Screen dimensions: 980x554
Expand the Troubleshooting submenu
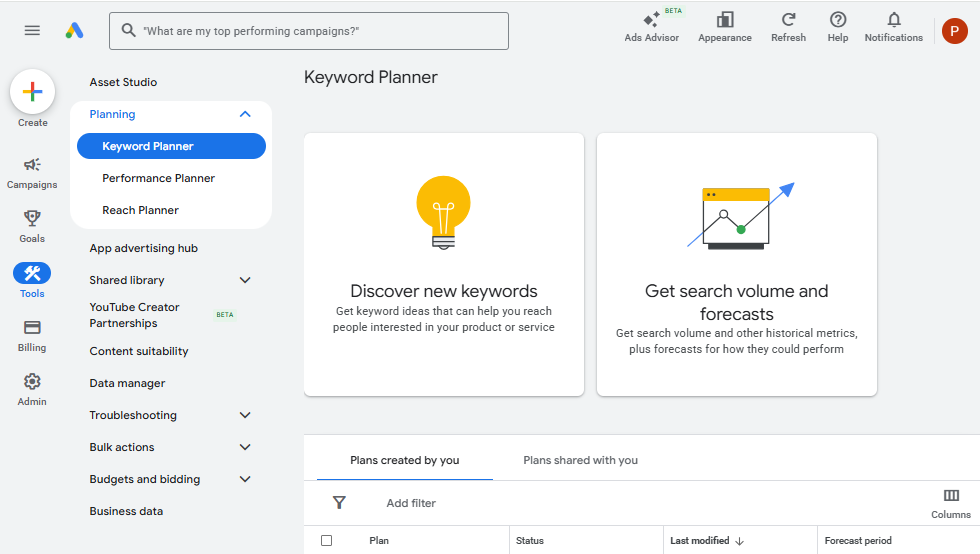[x=245, y=415]
